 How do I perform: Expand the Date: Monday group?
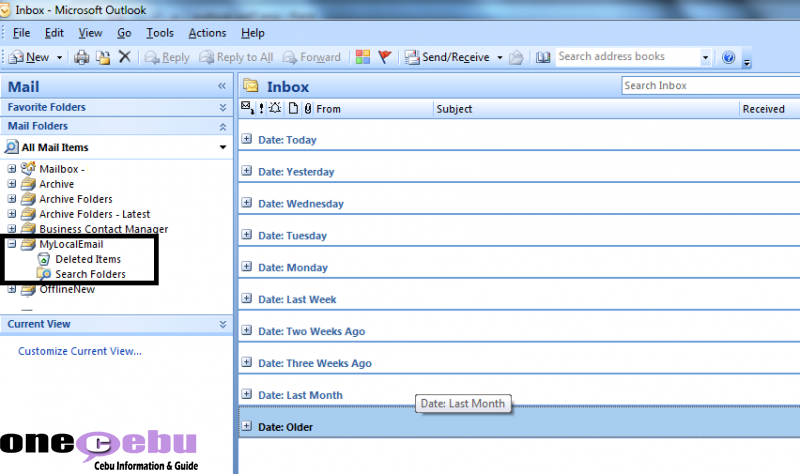(247, 266)
